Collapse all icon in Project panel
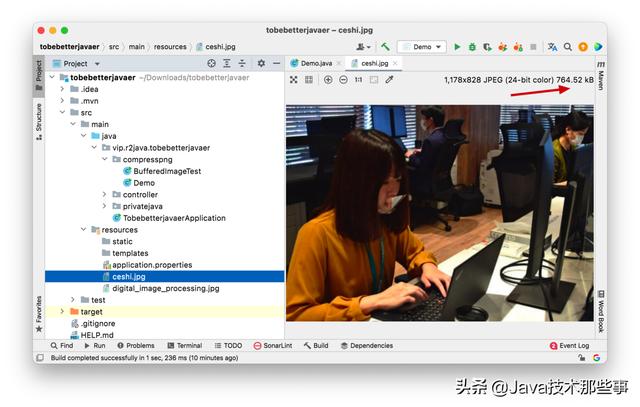 pyautogui.click(x=242, y=63)
